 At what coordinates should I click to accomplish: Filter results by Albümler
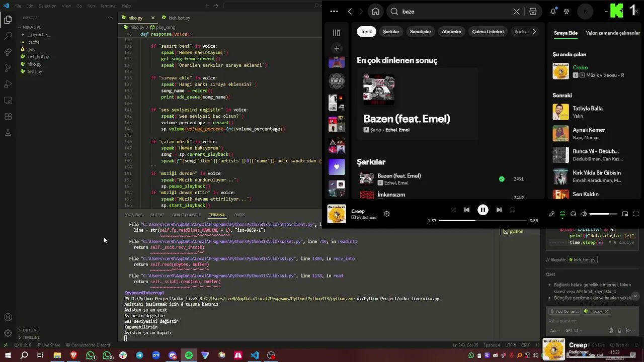pos(451,32)
